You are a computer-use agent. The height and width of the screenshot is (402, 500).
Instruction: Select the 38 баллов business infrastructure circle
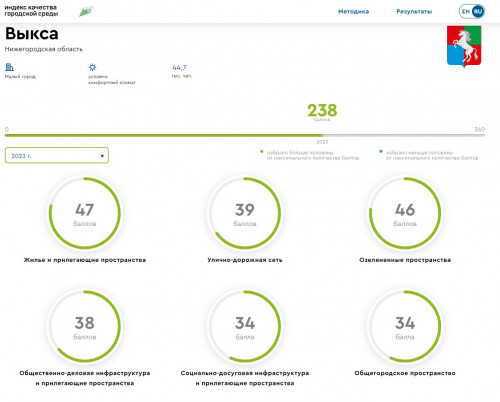tap(84, 326)
